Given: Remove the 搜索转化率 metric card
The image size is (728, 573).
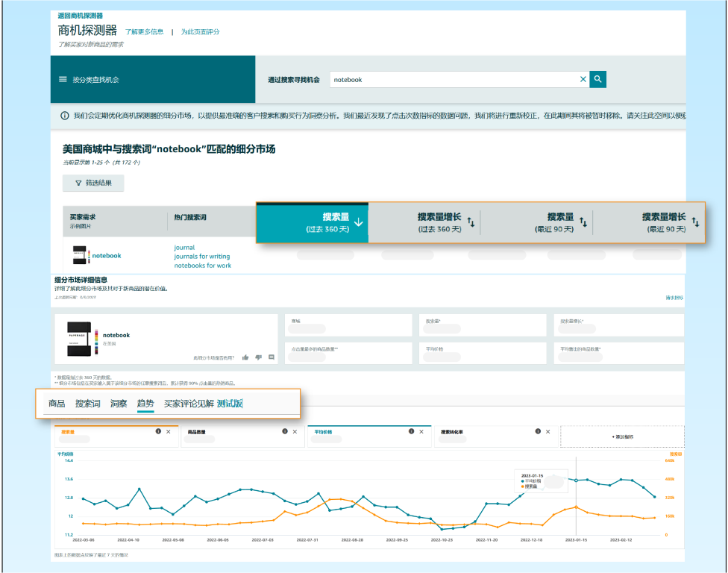Looking at the screenshot, I should click(547, 431).
